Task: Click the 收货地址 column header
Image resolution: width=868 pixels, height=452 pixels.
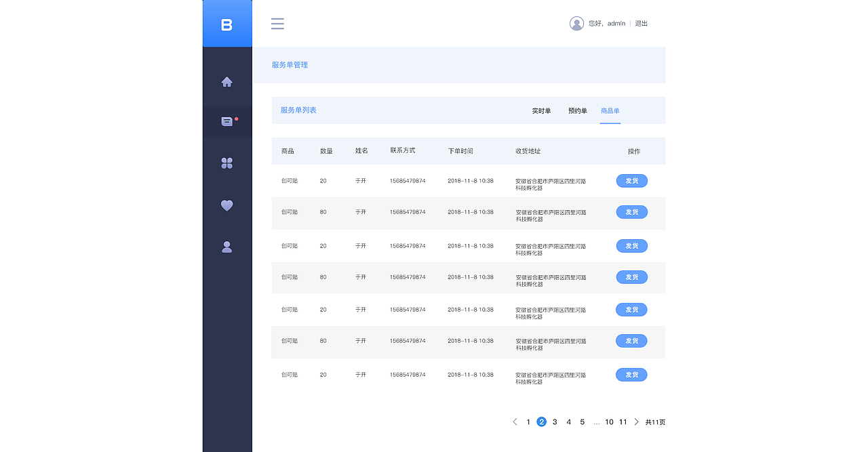Action: [x=528, y=151]
